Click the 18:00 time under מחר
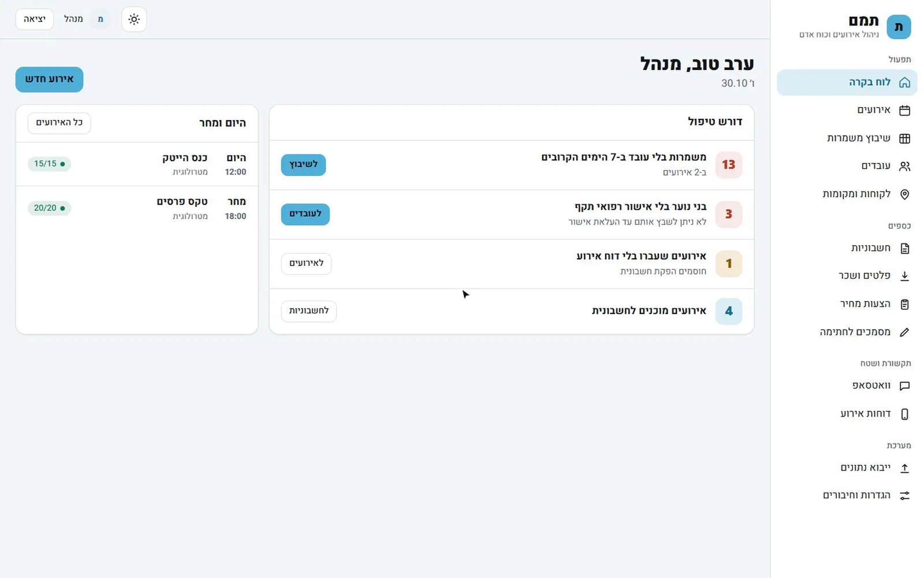The width and height of the screenshot is (924, 578). 236,216
